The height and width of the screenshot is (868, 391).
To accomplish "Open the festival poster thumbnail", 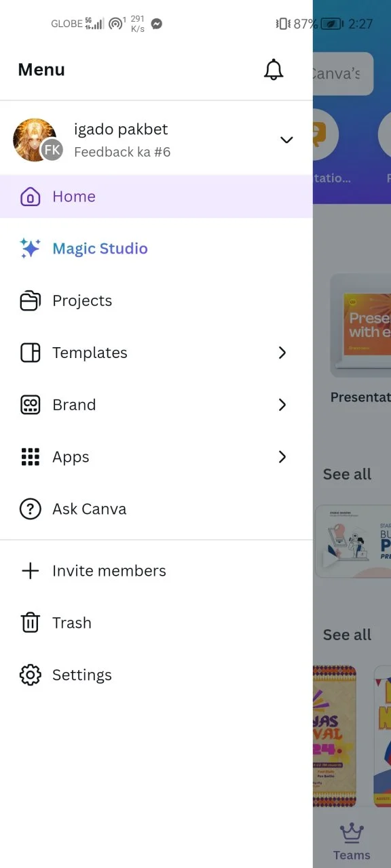I will point(335,735).
